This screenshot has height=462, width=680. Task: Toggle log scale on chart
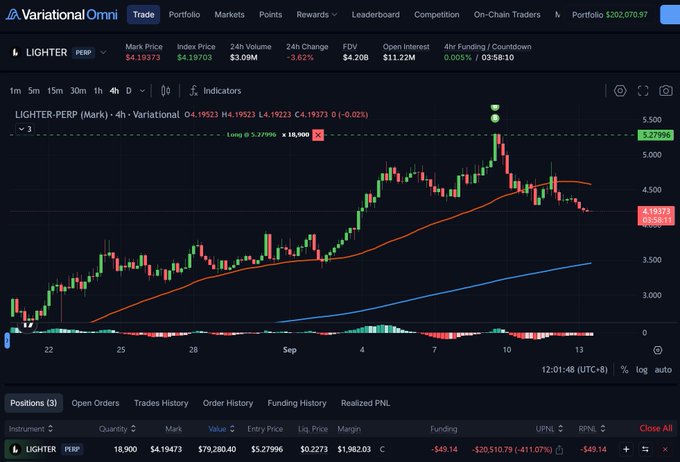tap(641, 370)
